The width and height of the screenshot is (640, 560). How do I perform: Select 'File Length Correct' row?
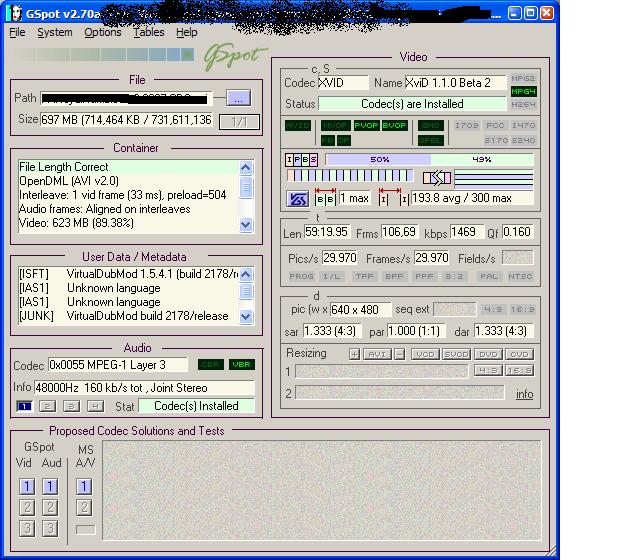pyautogui.click(x=128, y=167)
